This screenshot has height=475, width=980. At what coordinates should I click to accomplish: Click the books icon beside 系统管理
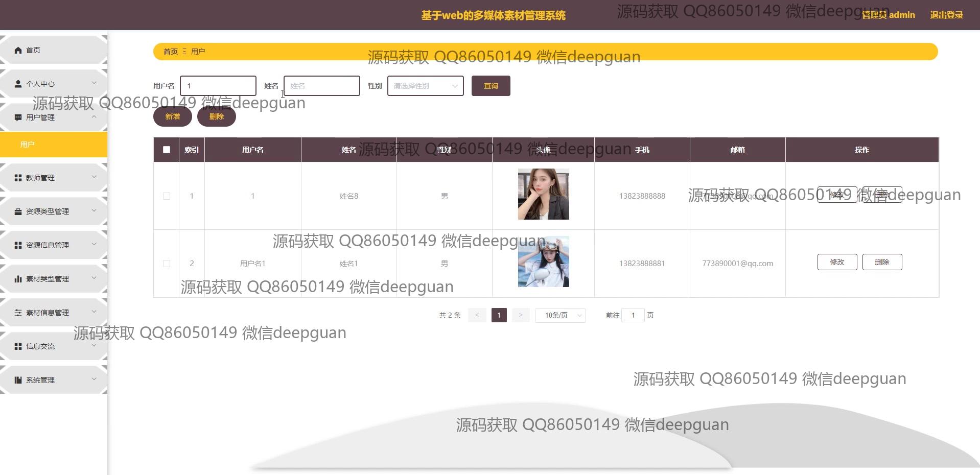18,380
